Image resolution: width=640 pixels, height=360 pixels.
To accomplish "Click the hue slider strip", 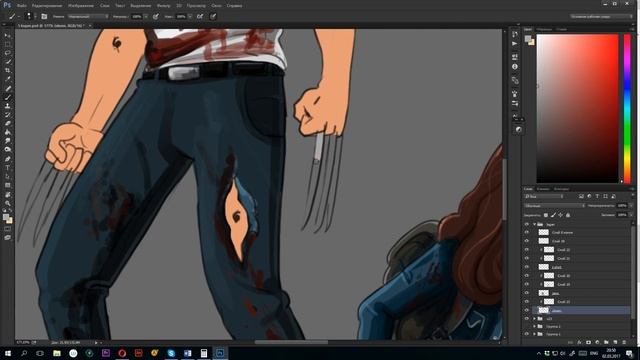I will click(x=627, y=108).
